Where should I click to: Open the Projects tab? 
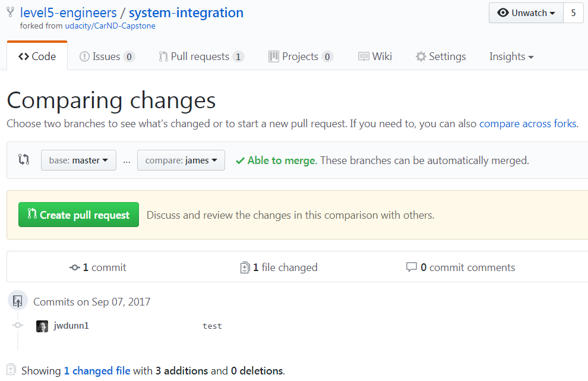coord(301,56)
